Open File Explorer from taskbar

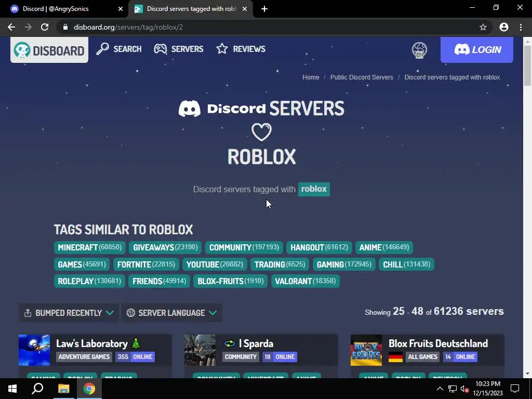click(x=63, y=389)
